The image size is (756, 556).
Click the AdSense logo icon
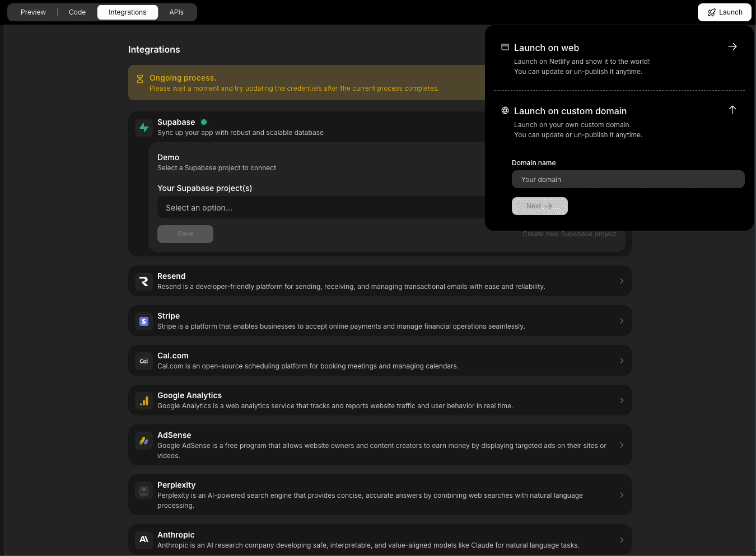[x=144, y=441]
